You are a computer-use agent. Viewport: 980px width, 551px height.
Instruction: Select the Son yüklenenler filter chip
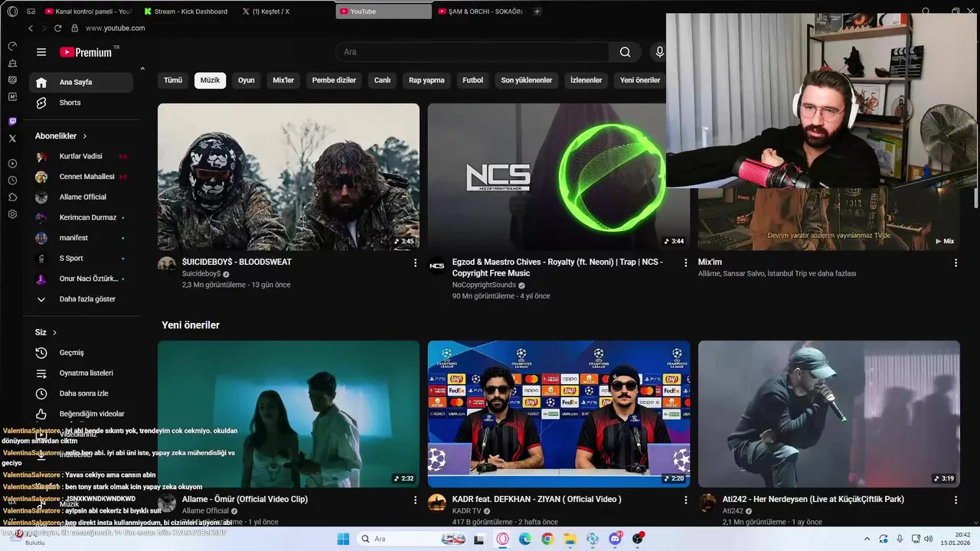(527, 80)
